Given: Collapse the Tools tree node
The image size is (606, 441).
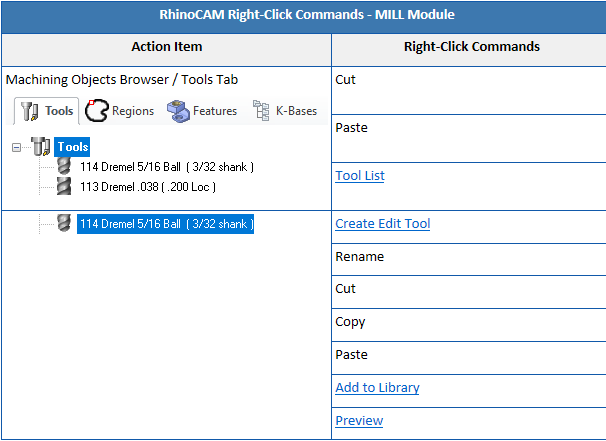Looking at the screenshot, I should tap(17, 147).
